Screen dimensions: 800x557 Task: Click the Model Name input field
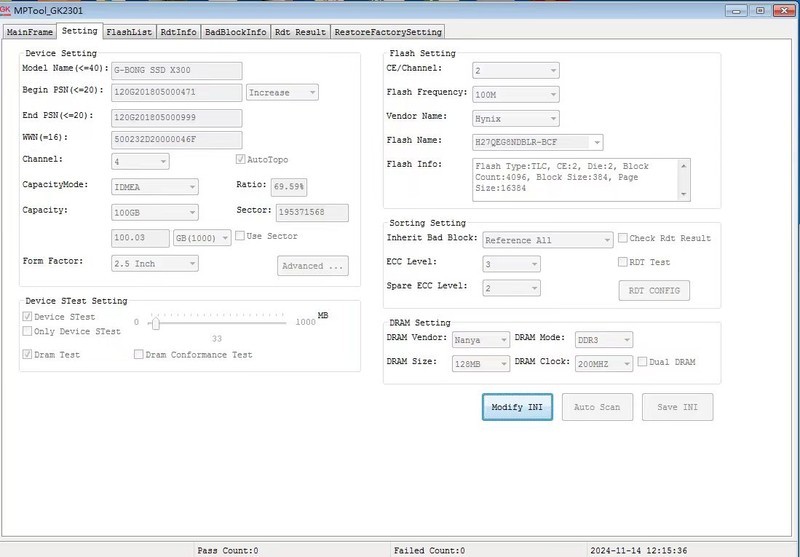pyautogui.click(x=176, y=70)
